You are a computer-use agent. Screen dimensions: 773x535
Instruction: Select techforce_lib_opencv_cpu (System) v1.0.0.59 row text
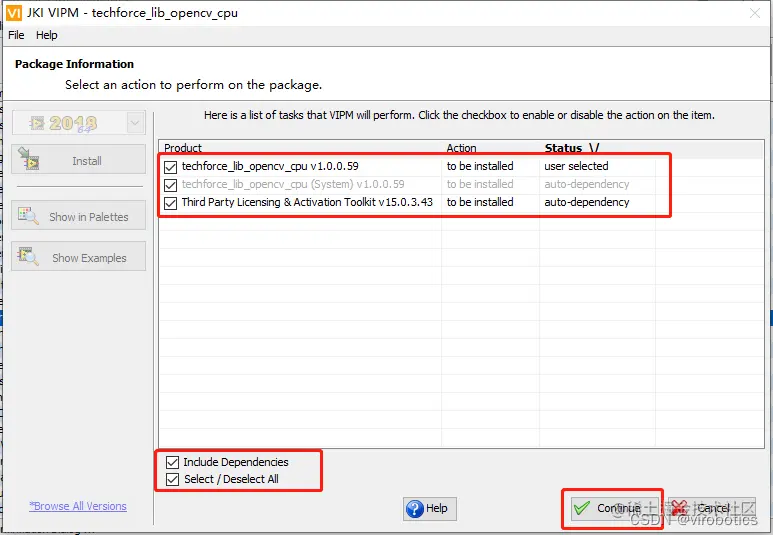coord(293,184)
